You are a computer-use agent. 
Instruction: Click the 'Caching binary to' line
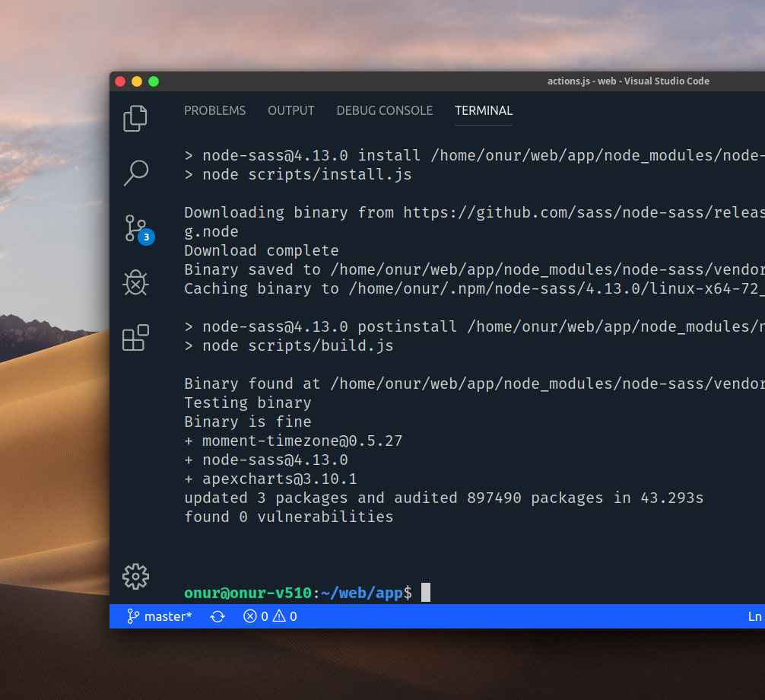475,288
